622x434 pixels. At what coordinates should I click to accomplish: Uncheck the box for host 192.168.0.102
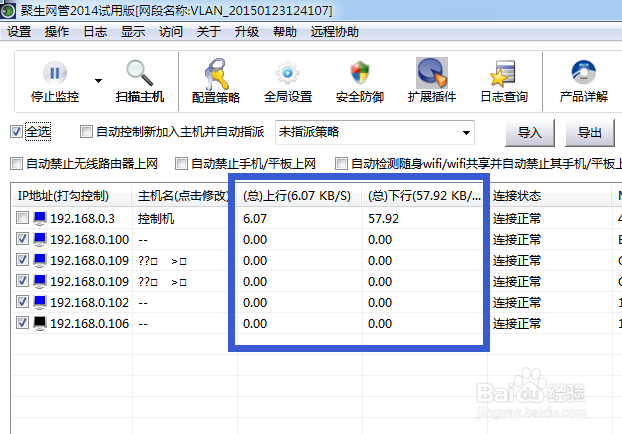point(22,302)
